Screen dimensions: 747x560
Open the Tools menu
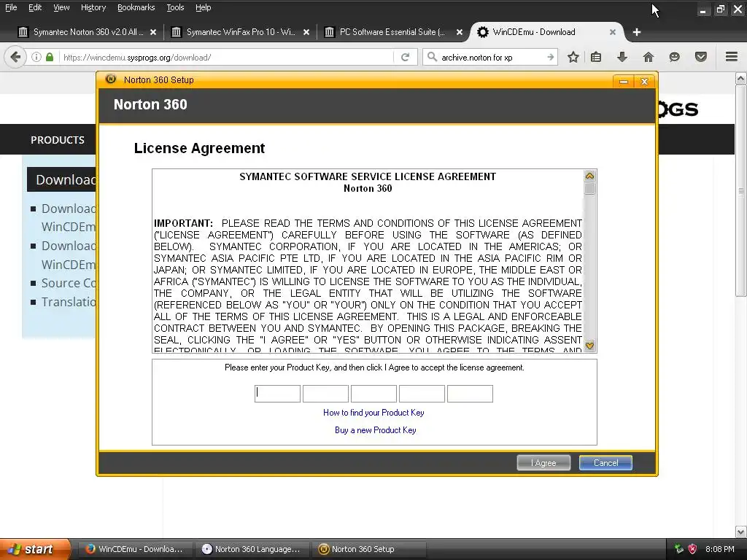(x=175, y=7)
